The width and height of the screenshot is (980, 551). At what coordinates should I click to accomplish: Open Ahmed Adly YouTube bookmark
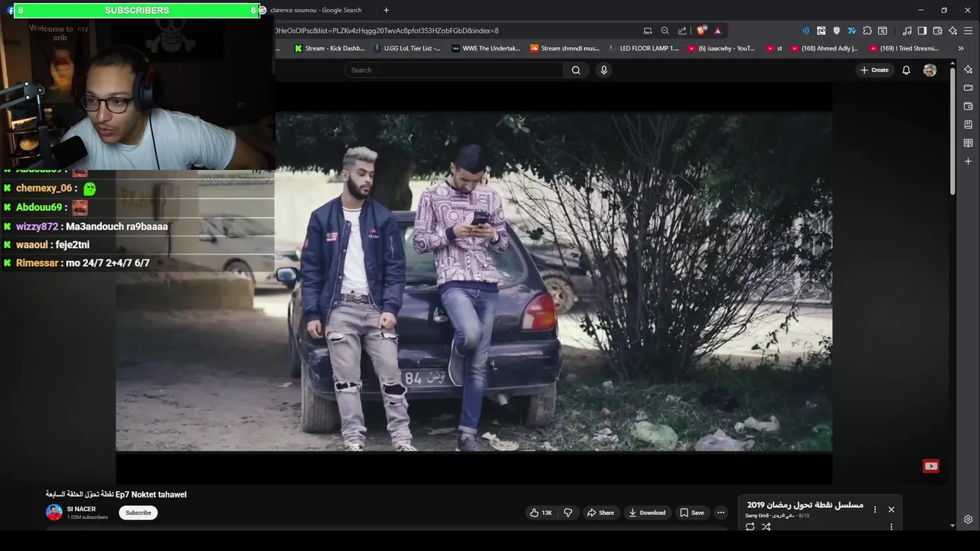click(825, 48)
